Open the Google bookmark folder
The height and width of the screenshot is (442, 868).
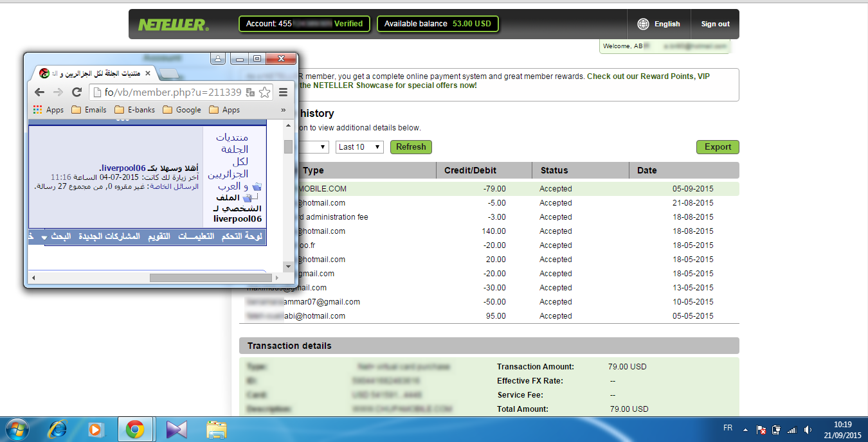[x=182, y=110]
